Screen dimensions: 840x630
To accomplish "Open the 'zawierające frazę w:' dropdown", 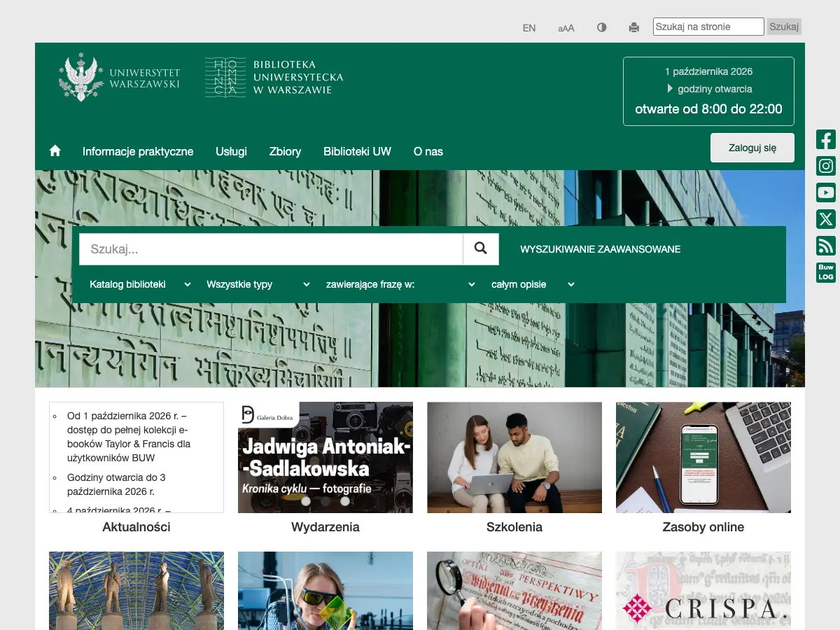I will coord(400,284).
